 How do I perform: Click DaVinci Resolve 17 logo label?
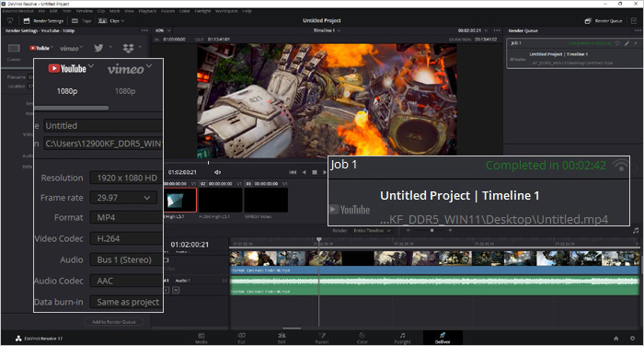pyautogui.click(x=39, y=339)
